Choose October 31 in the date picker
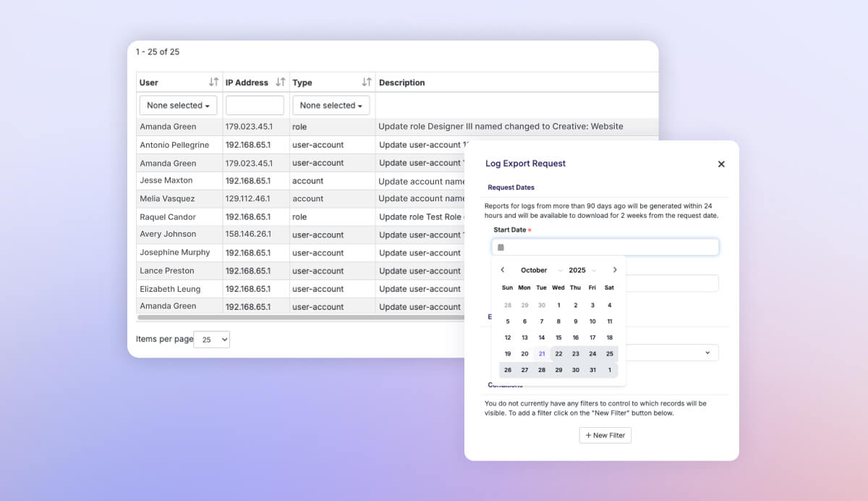The width and height of the screenshot is (868, 501). click(592, 370)
